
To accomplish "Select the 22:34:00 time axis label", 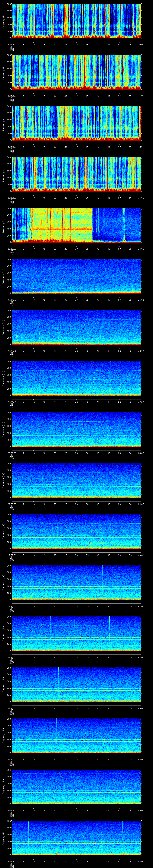I will click(x=12, y=300).
